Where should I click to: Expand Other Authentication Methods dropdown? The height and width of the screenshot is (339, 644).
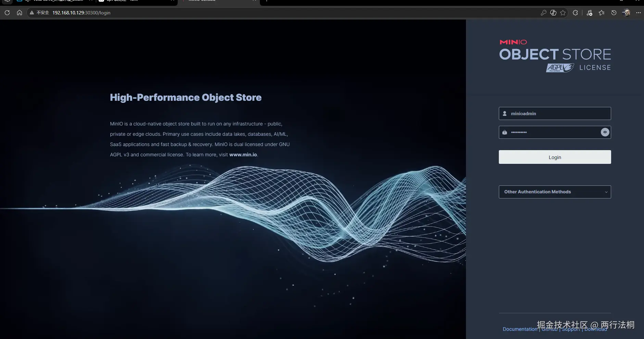point(555,192)
